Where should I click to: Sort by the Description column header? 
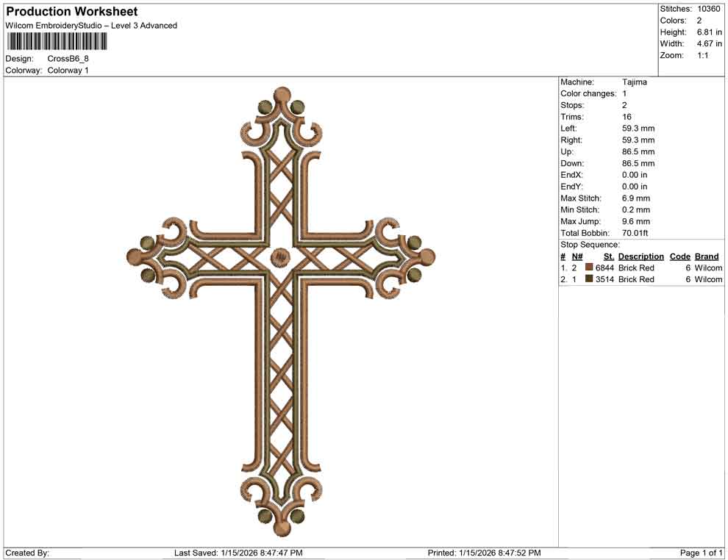[x=640, y=256]
